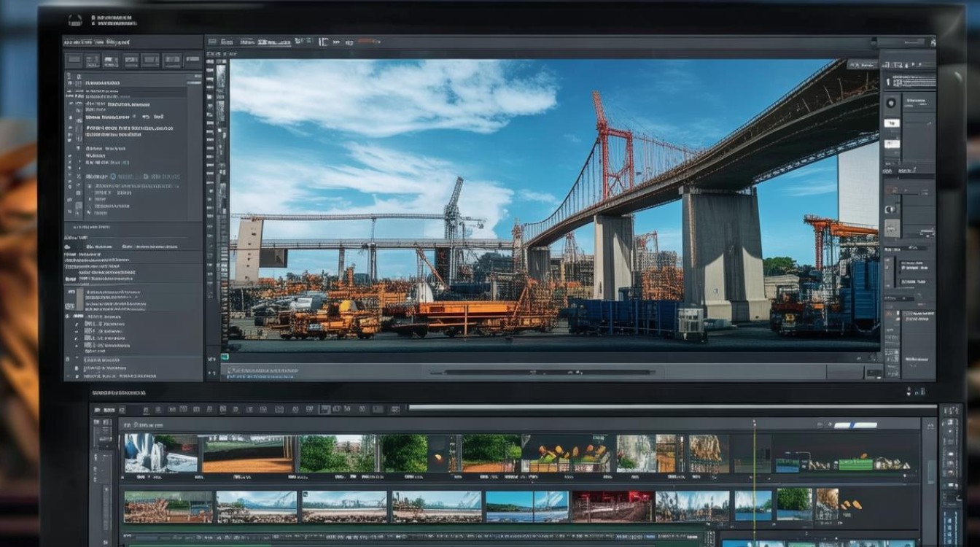Click the first icon in the left panel's top button row

pyautogui.click(x=74, y=61)
